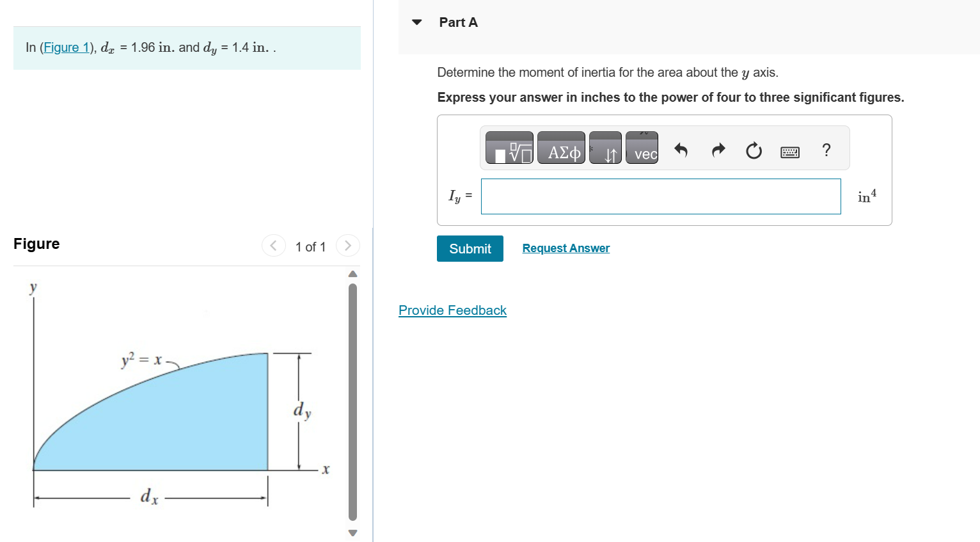Viewport: 980px width, 542px height.
Task: Open the math templates palette
Action: tap(509, 148)
